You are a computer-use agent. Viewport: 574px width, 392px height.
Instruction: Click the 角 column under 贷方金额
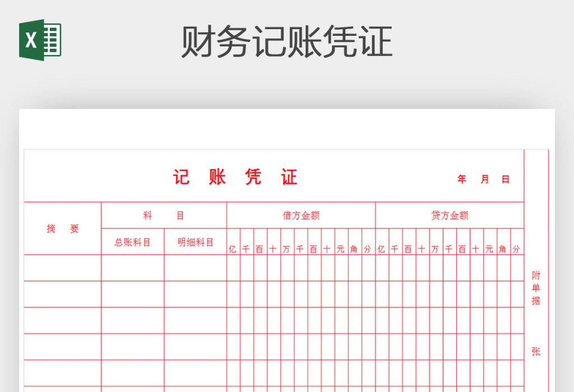coord(504,242)
